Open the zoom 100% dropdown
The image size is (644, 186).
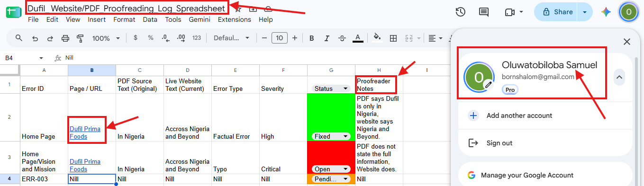pos(105,38)
